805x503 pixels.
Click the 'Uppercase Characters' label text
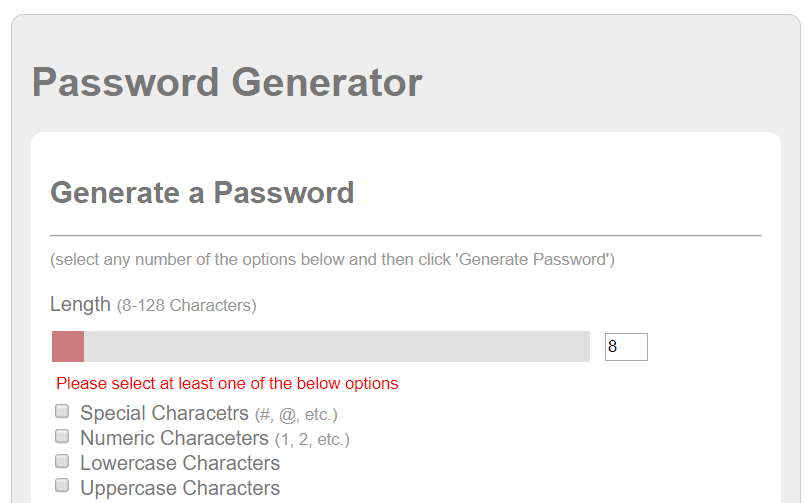point(180,488)
